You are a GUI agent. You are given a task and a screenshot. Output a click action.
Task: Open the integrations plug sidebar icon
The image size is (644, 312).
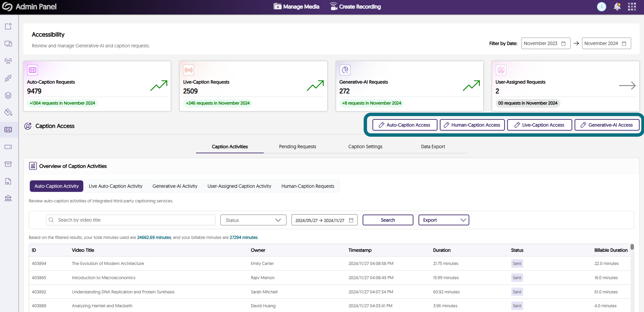tap(8, 78)
